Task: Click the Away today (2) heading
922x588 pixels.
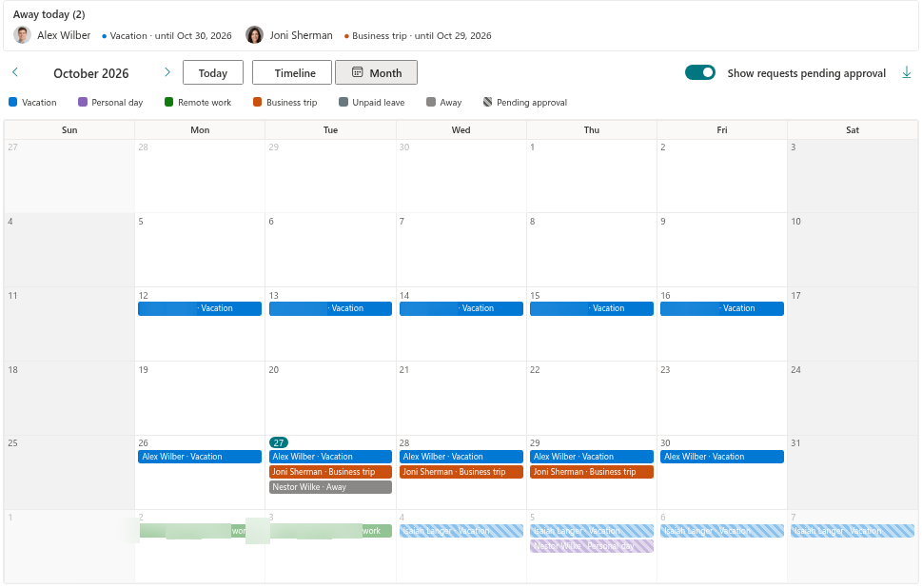Action: (x=49, y=14)
